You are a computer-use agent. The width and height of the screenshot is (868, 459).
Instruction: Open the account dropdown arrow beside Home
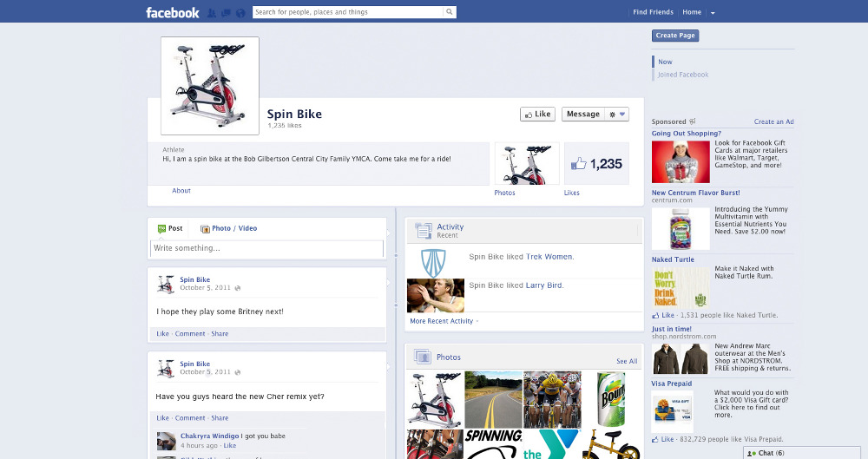tap(713, 13)
